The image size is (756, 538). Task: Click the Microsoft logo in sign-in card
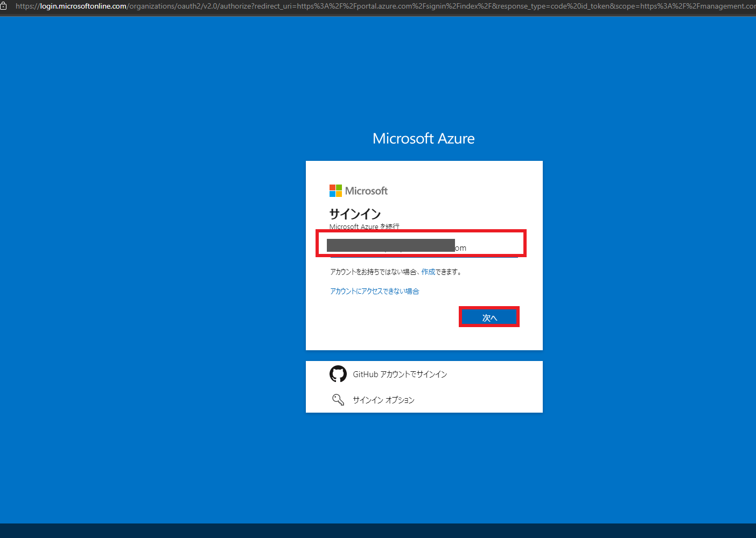tap(359, 191)
